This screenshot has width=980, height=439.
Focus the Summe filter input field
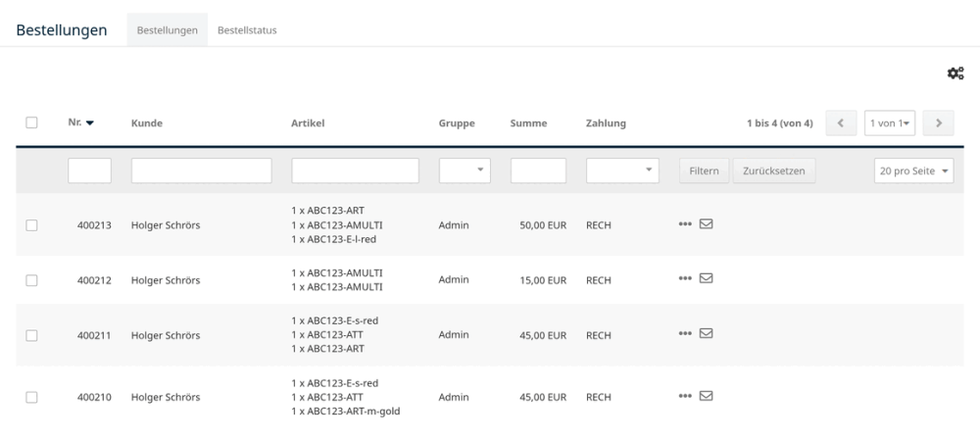pos(538,171)
